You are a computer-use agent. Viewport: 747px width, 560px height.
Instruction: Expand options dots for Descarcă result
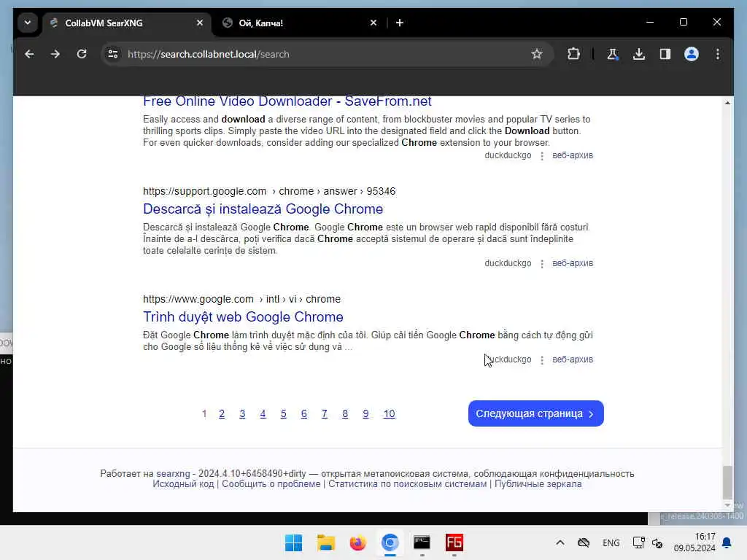542,264
